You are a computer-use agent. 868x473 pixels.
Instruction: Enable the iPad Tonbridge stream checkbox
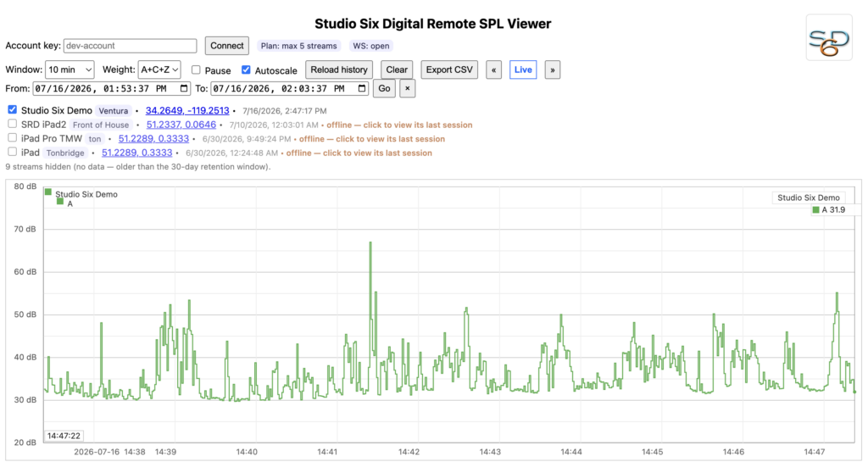point(12,152)
